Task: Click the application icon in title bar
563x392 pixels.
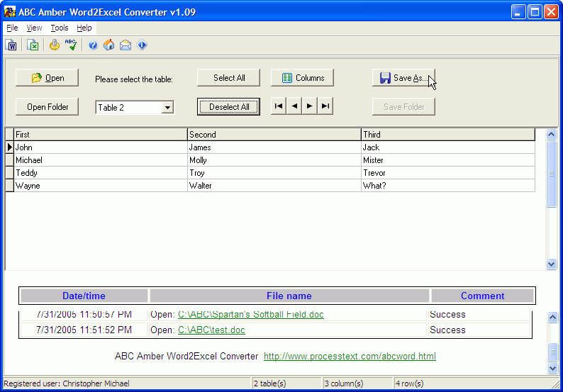Action: click(x=9, y=12)
